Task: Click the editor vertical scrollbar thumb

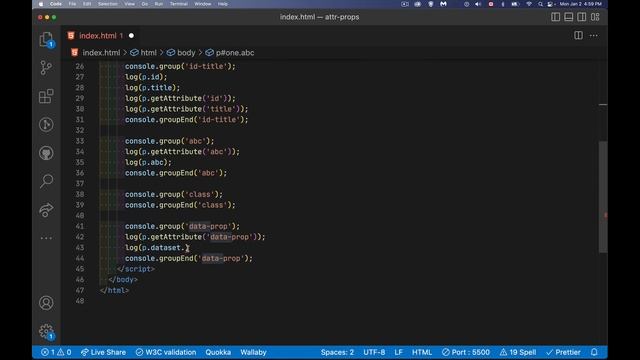Action: (x=603, y=197)
